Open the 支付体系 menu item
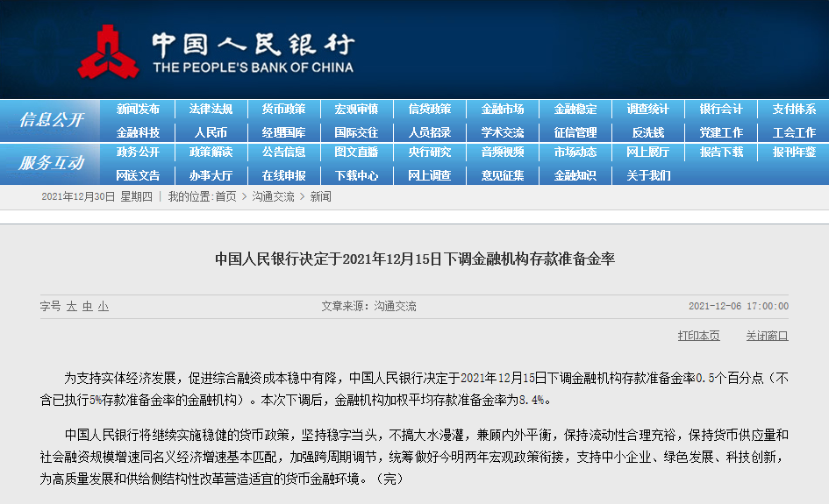This screenshot has width=829, height=504. click(x=794, y=110)
